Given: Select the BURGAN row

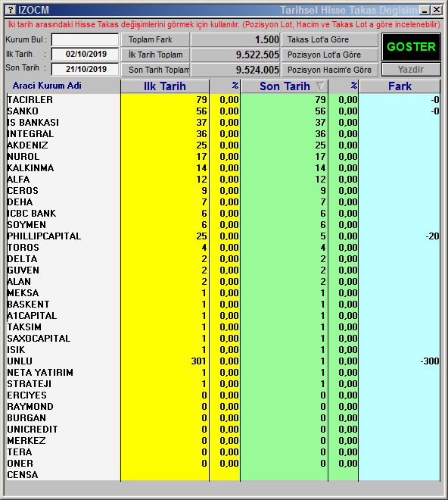Looking at the screenshot, I should pyautogui.click(x=223, y=418).
